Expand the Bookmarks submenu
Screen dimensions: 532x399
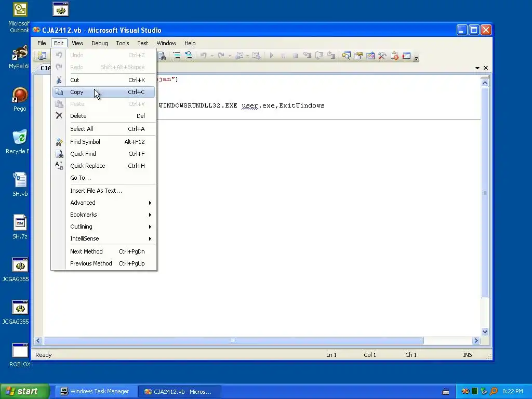pyautogui.click(x=103, y=215)
